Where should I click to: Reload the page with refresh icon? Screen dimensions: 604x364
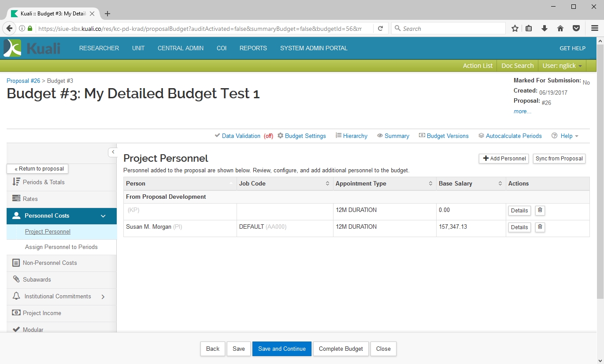380,29
